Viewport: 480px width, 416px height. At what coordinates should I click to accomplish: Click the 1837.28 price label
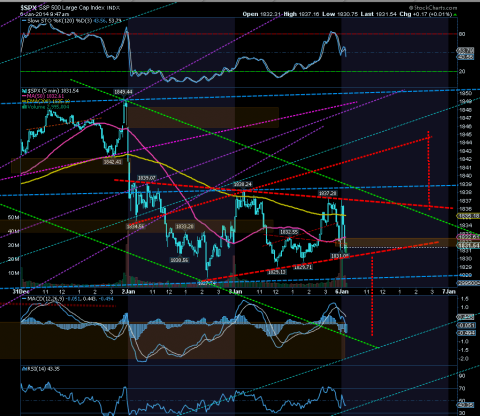tap(327, 193)
